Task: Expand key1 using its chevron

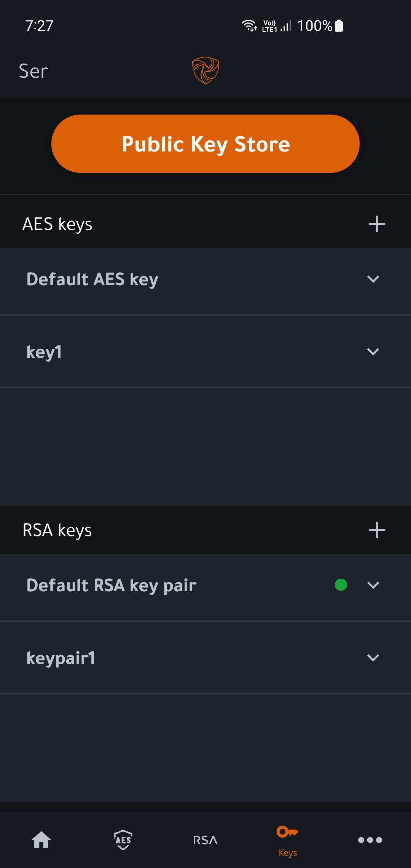Action: (x=374, y=352)
